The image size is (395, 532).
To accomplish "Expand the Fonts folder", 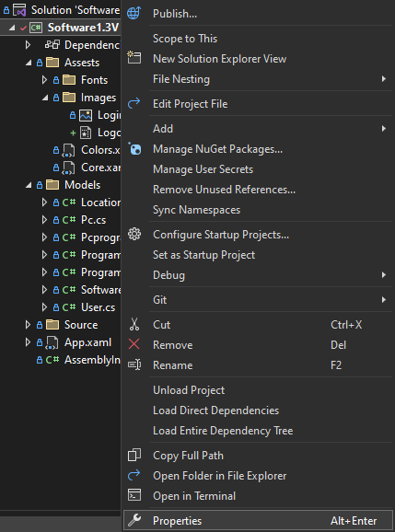I will coord(44,80).
